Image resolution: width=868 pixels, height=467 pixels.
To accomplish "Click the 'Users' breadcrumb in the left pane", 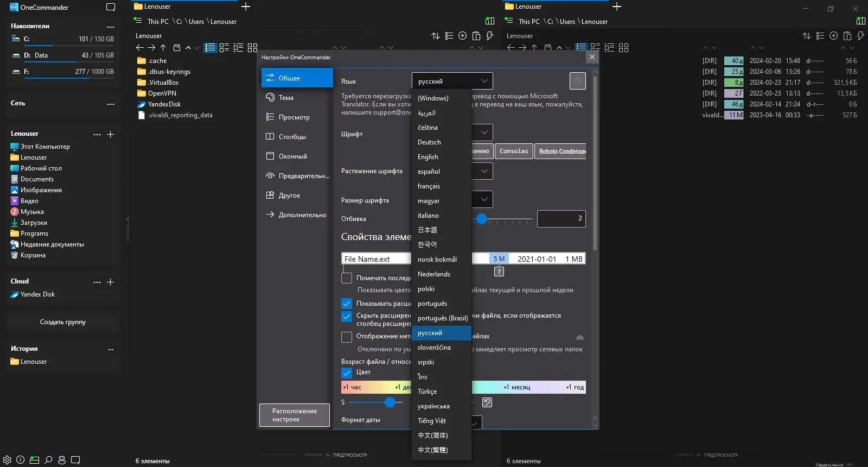I will 196,22.
